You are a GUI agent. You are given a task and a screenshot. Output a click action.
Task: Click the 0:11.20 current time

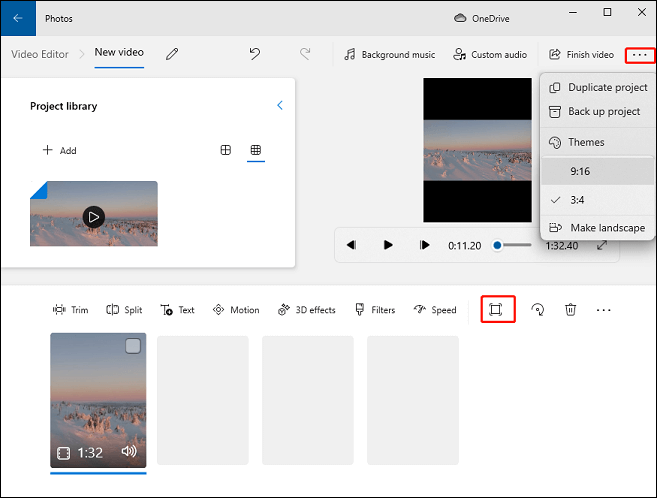[x=464, y=245]
